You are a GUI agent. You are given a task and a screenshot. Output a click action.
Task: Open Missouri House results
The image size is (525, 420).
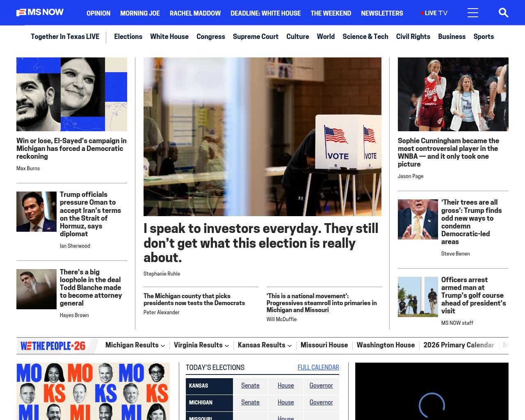tap(324, 345)
